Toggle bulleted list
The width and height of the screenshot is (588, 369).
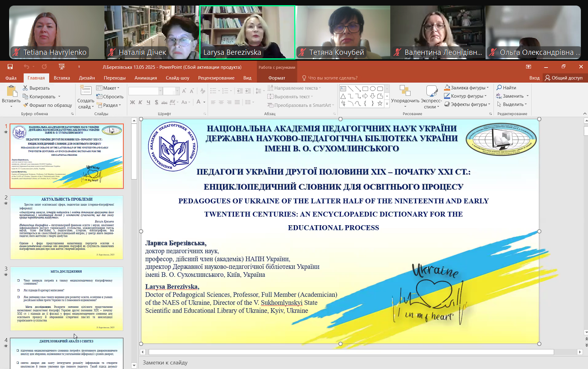coord(213,91)
